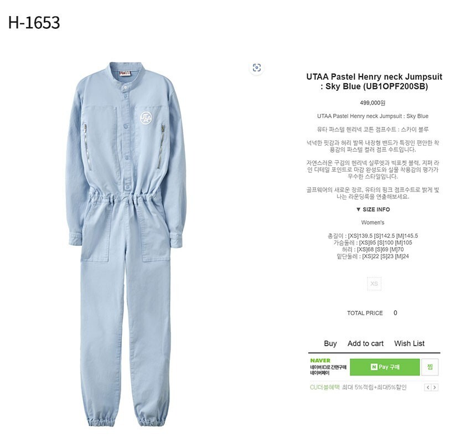Add to cart
This screenshot has width=476, height=448.
pos(365,343)
